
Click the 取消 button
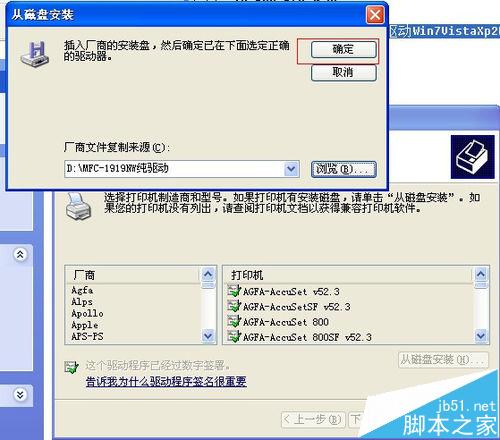coord(344,72)
